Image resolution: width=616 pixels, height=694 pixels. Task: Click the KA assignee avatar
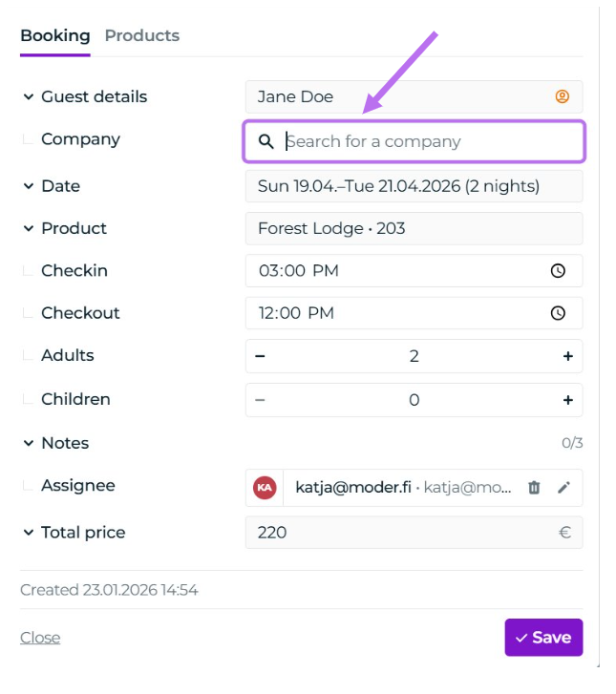click(265, 487)
